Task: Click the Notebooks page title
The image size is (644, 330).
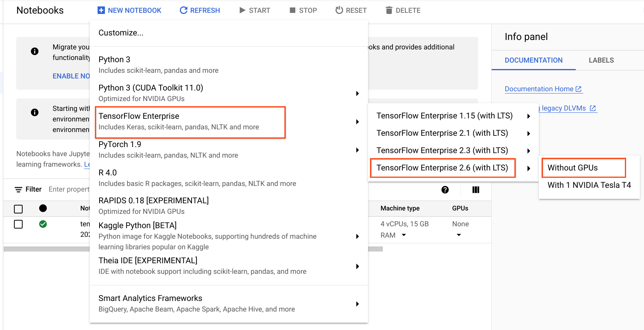Action: [x=40, y=10]
